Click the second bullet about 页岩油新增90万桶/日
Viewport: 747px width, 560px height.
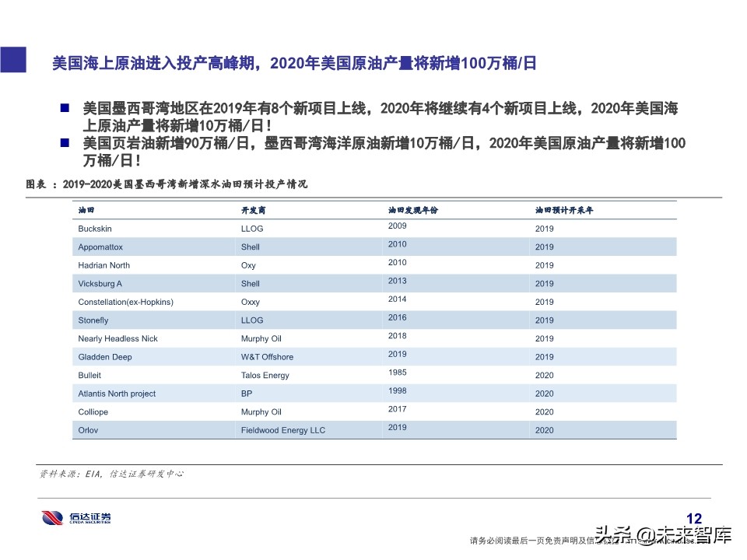pos(384,152)
